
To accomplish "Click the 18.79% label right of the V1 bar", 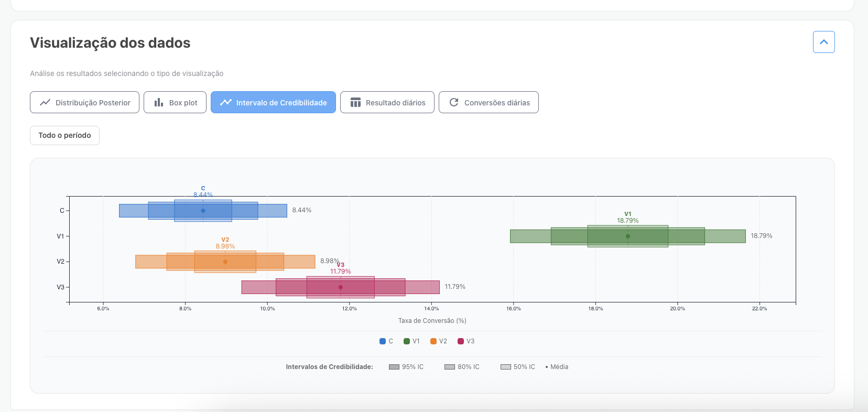I will tap(762, 236).
